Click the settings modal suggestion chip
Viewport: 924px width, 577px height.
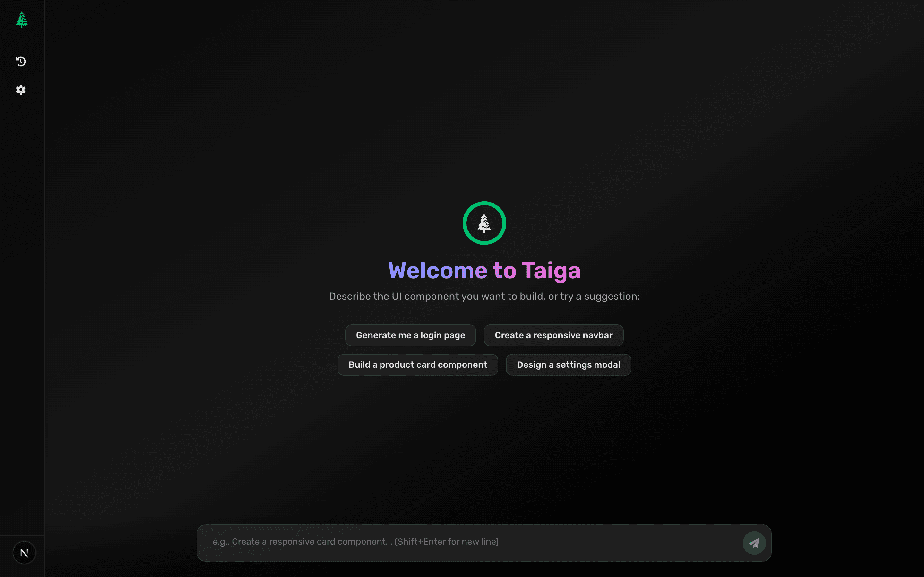point(568,364)
